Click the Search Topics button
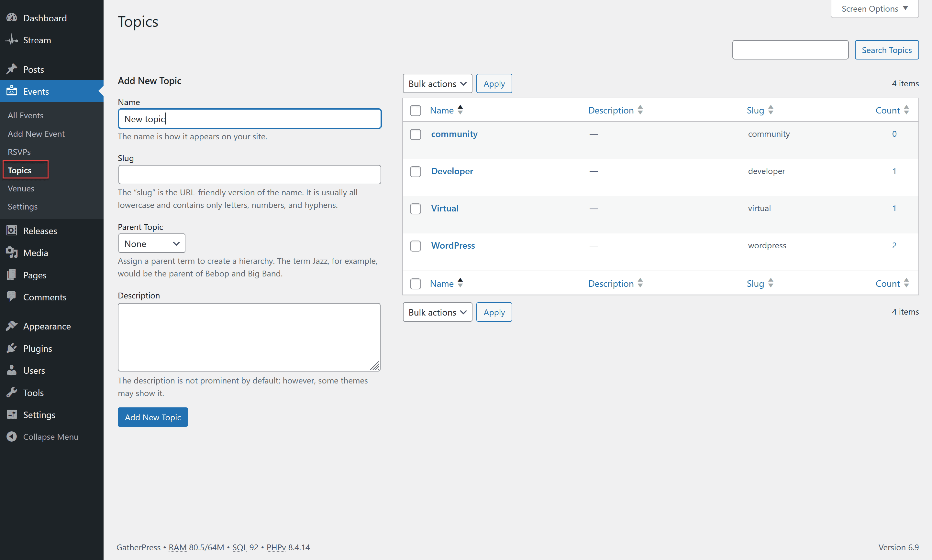The image size is (932, 560). point(887,50)
